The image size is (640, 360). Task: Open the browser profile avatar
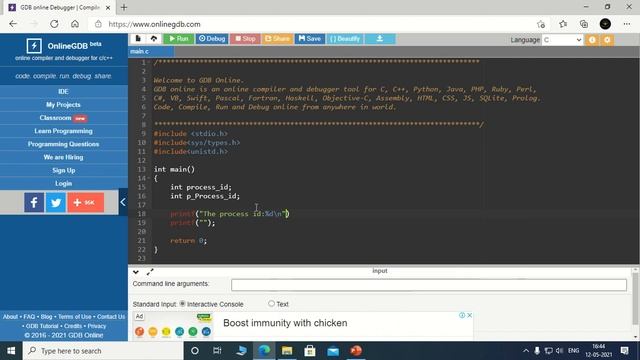tap(605, 24)
